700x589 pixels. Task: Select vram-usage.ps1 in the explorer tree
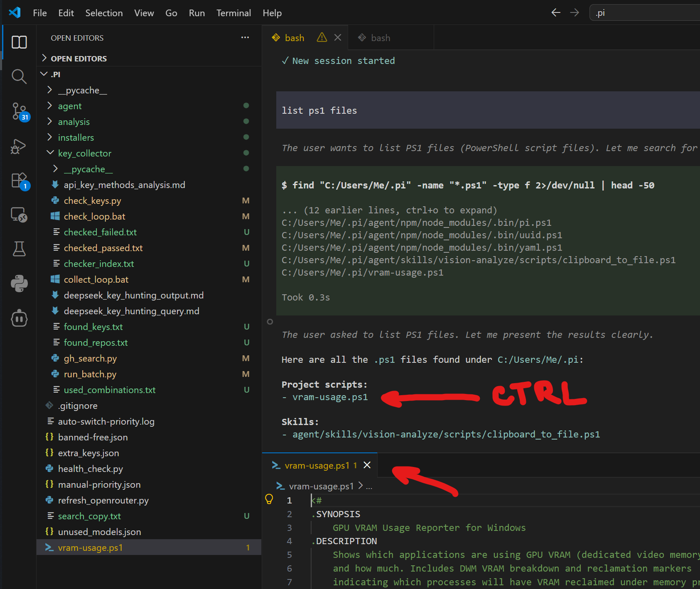(149, 547)
